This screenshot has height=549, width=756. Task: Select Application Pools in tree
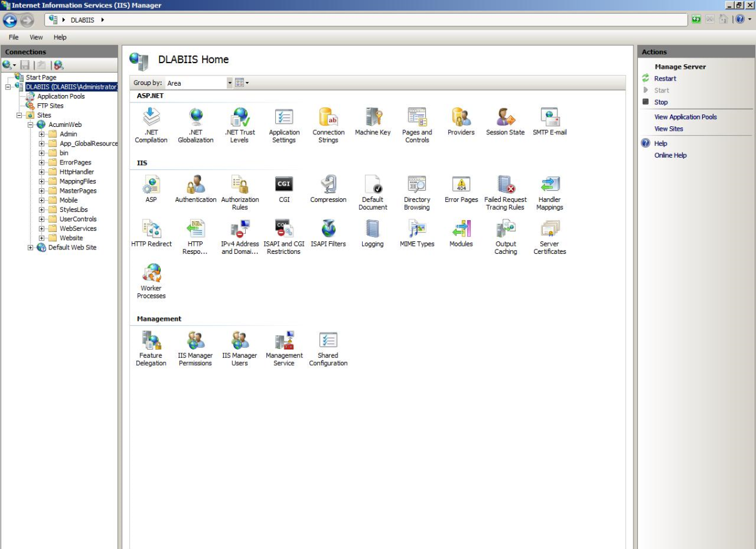61,96
